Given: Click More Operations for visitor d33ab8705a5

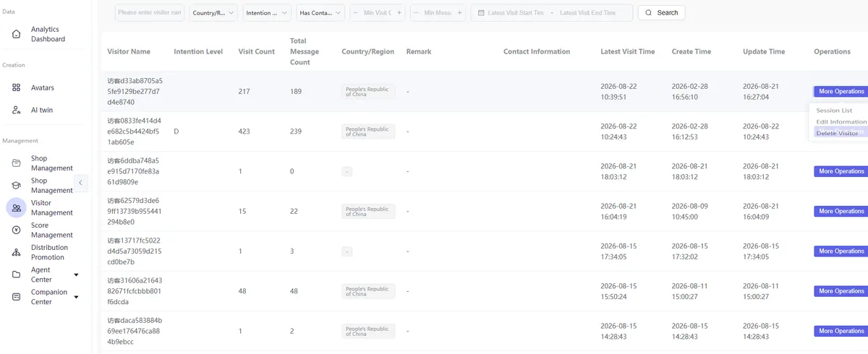Looking at the screenshot, I should point(840,92).
